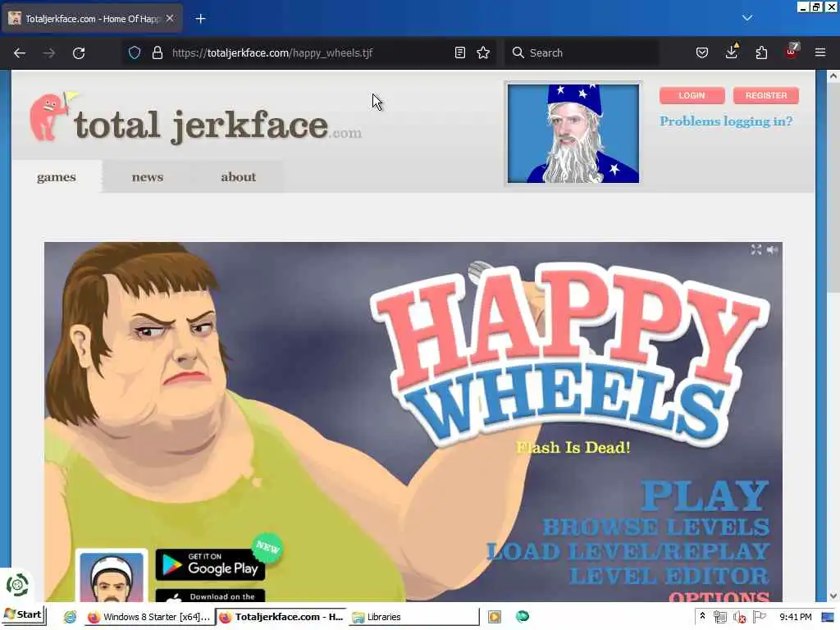Open the Windows Start button
840x630 pixels.
[24, 614]
